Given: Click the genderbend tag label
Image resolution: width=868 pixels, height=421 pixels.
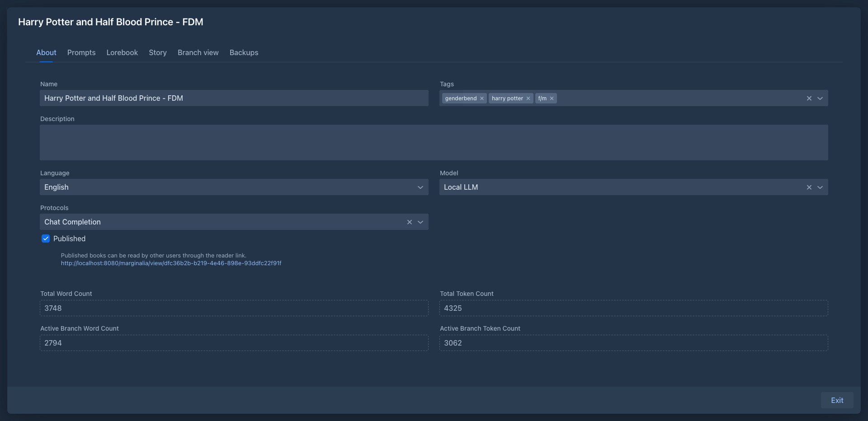Looking at the screenshot, I should click(x=461, y=98).
